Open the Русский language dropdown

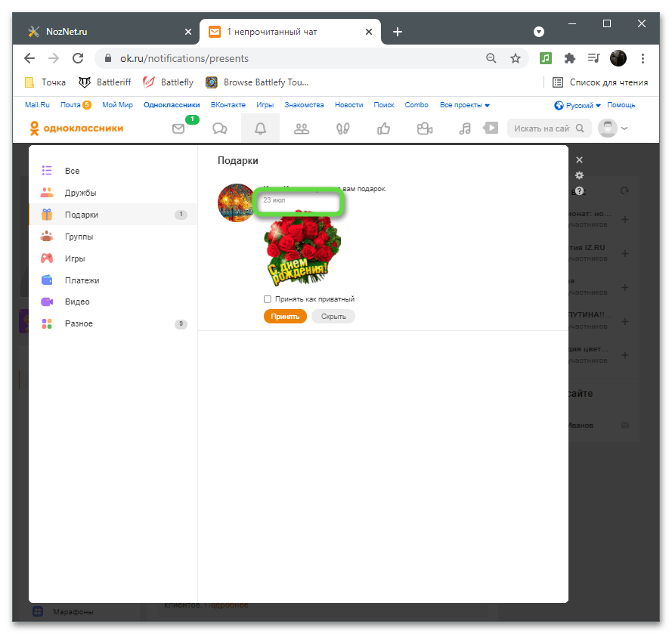578,105
